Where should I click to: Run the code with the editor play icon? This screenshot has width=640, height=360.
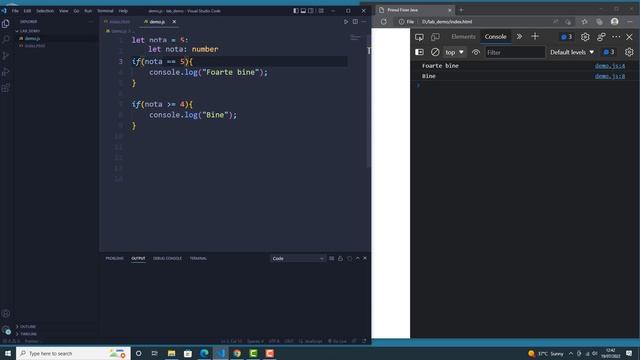[346, 22]
